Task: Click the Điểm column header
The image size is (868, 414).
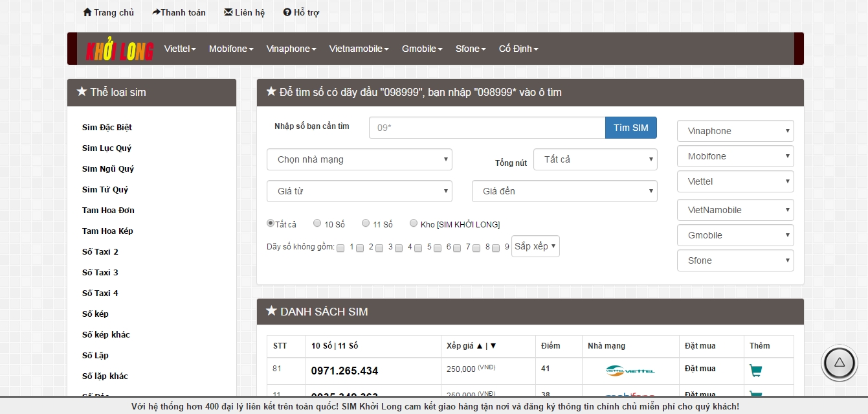Action: (x=551, y=346)
